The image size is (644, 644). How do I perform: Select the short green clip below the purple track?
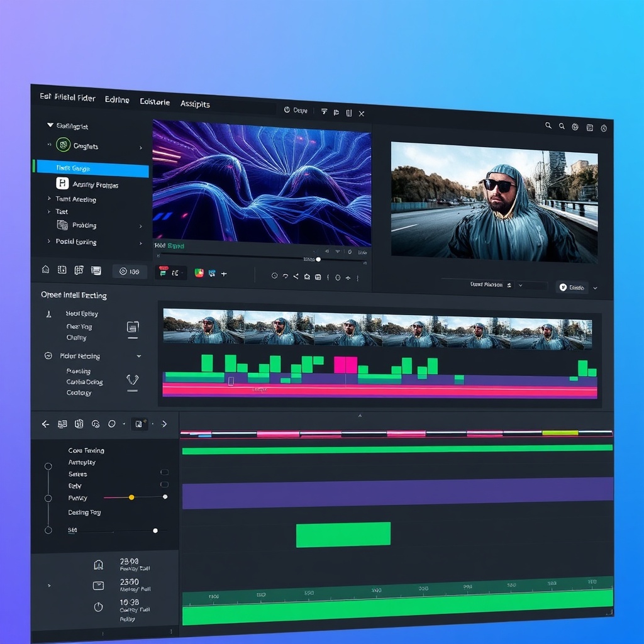point(343,535)
